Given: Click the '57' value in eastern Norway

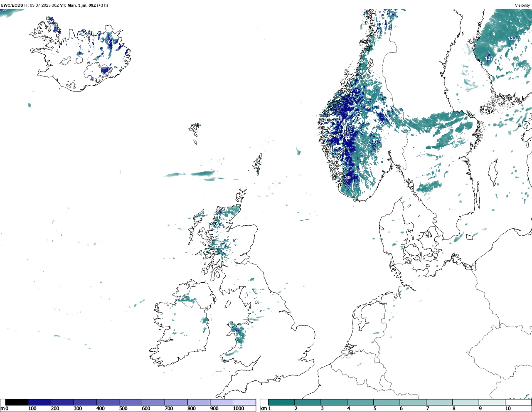Looking at the screenshot, I should coord(376,142).
